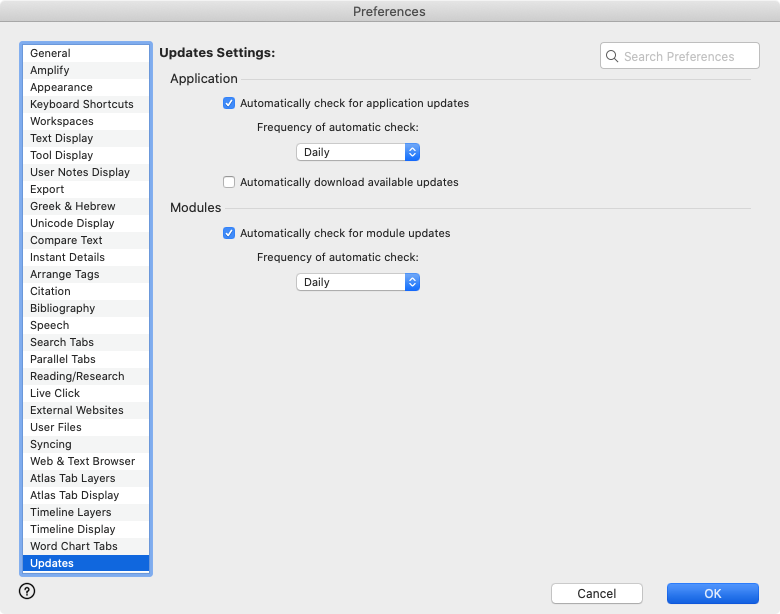Image resolution: width=780 pixels, height=614 pixels.
Task: Cancel the Preferences dialog
Action: tap(596, 593)
